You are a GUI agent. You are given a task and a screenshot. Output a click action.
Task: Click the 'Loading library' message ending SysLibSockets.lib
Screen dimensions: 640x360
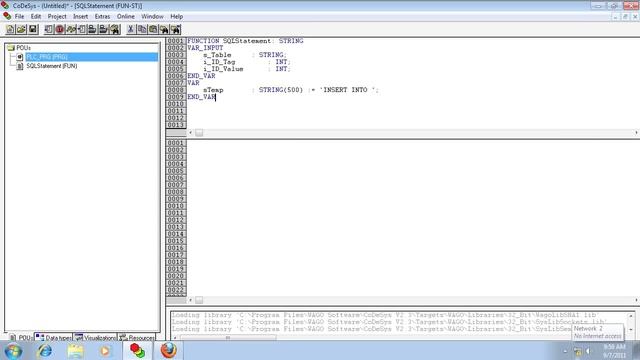click(389, 322)
